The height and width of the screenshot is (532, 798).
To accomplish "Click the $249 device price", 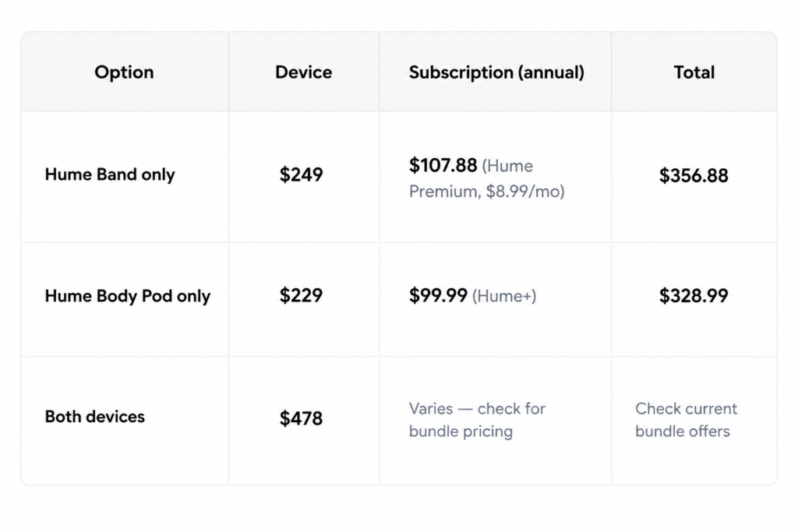I will [302, 175].
